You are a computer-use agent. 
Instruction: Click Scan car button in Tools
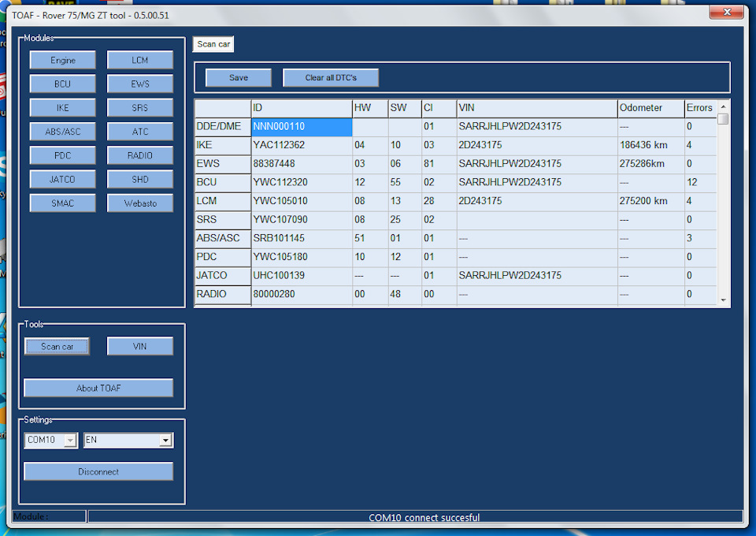tap(57, 346)
